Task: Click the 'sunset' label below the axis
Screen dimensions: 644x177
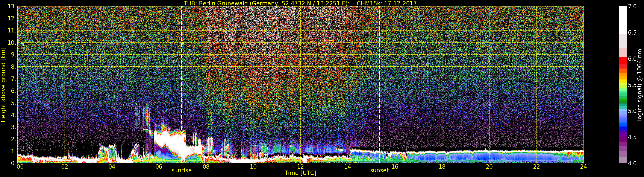Action: click(x=379, y=170)
